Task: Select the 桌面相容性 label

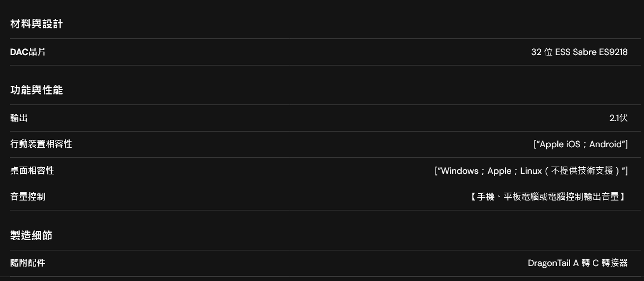Action: point(32,170)
